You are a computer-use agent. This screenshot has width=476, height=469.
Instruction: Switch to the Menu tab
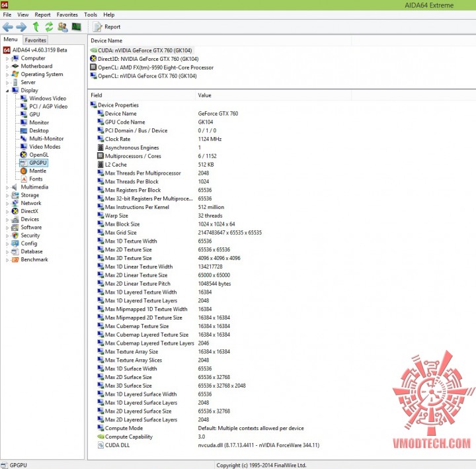11,40
